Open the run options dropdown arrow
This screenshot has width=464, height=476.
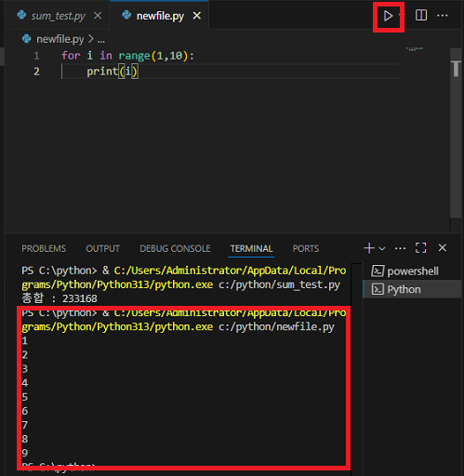[403, 15]
